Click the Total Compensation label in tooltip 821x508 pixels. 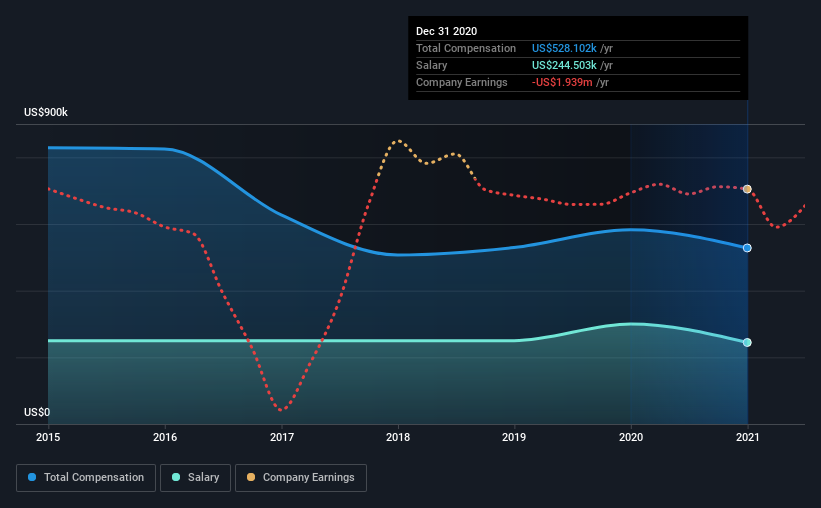466,48
